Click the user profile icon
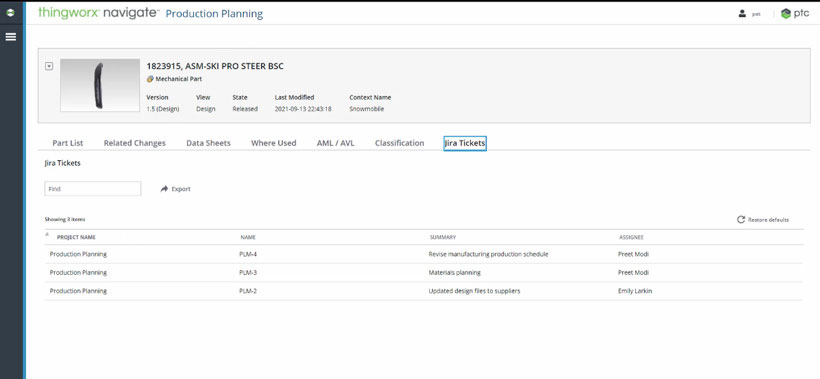 tap(742, 14)
